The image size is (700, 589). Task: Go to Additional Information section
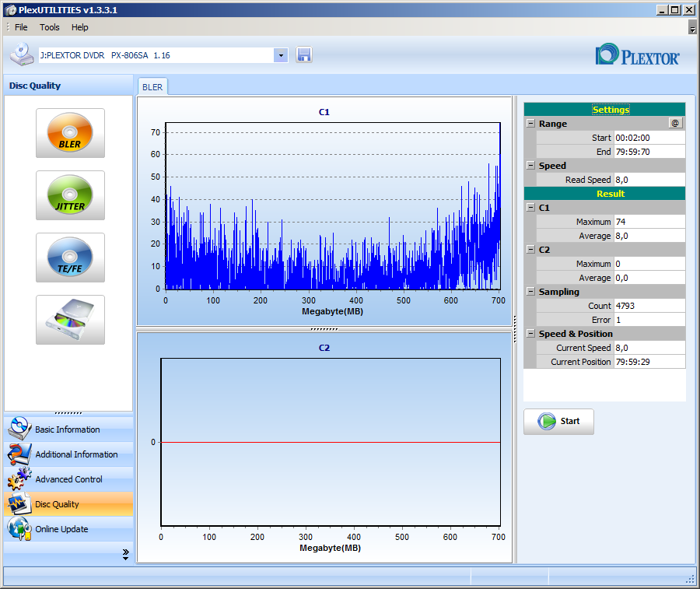point(68,454)
